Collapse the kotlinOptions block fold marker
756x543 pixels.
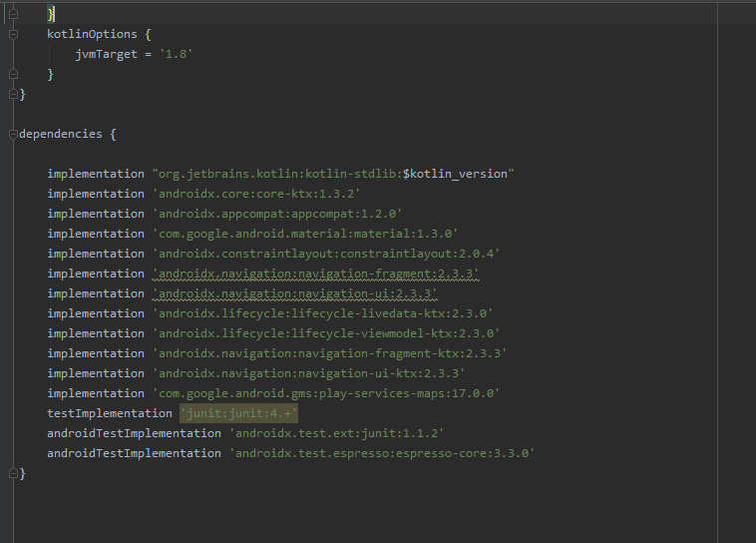coord(14,34)
